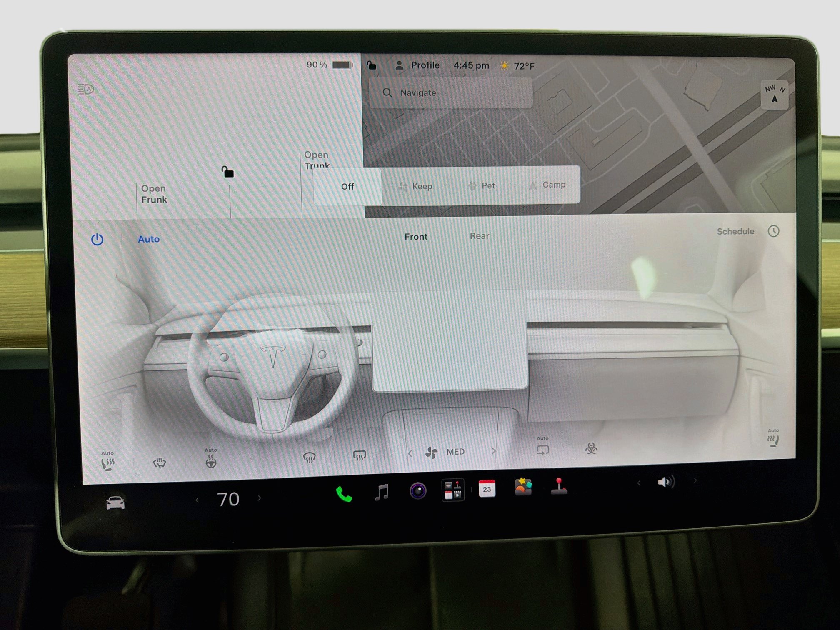Toggle rear window defrost

tap(359, 455)
